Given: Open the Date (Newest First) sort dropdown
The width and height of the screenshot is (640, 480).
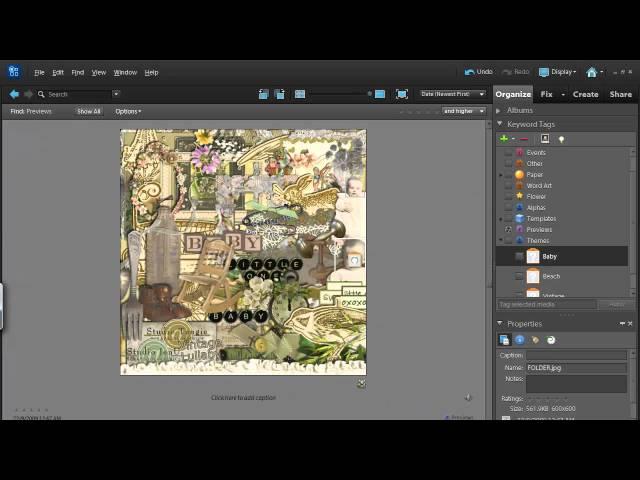Looking at the screenshot, I should (452, 94).
